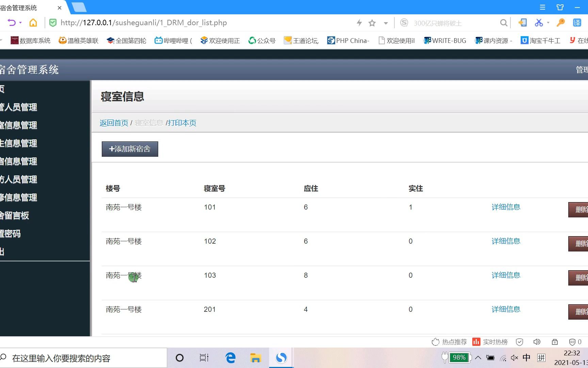Screen dimensions: 588x368
Task: Close the 宿舍管理系统 tab
Action: coord(60,8)
